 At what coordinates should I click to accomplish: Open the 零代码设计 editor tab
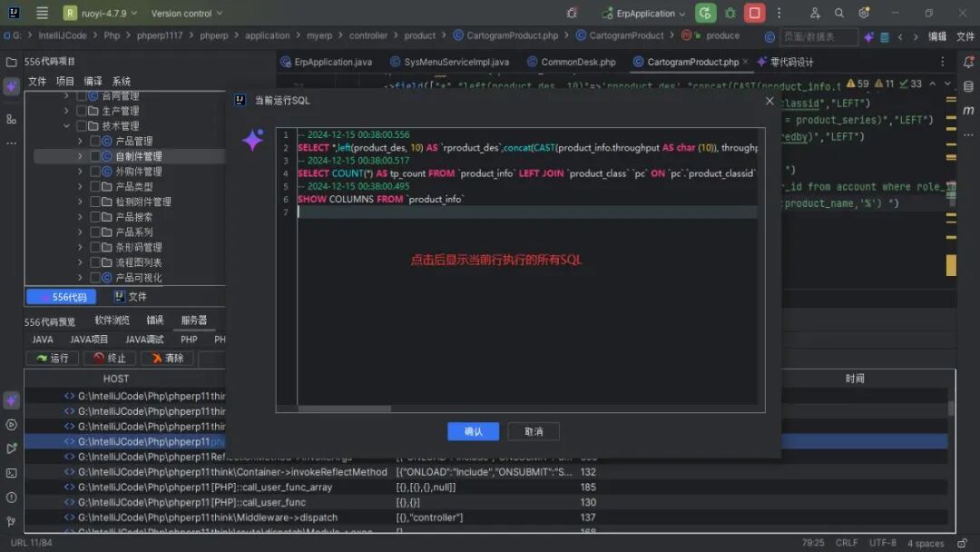[785, 62]
